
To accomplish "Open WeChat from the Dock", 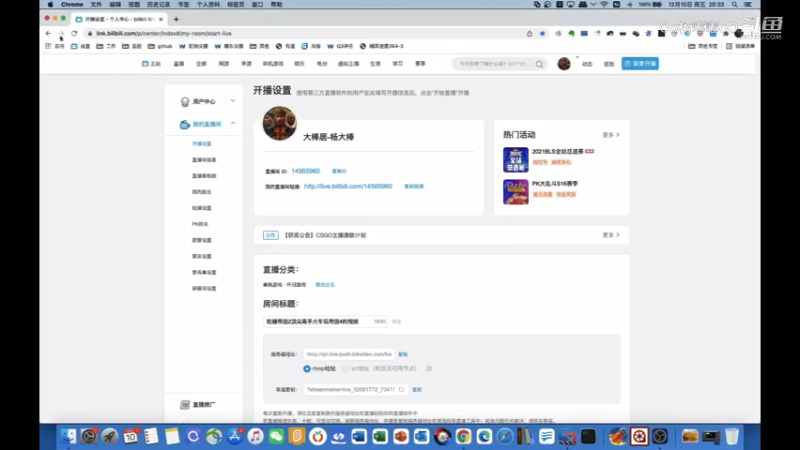I will pos(276,436).
